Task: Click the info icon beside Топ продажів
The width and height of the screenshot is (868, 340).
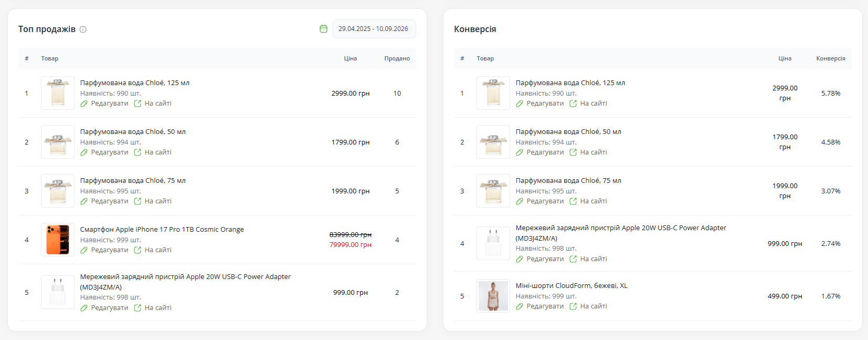Action: click(x=83, y=29)
